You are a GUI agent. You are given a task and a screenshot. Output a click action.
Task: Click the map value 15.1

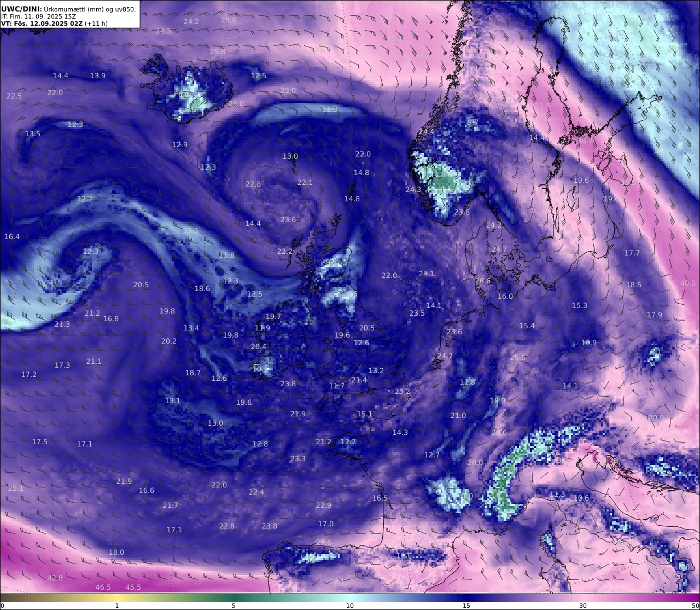(364, 414)
